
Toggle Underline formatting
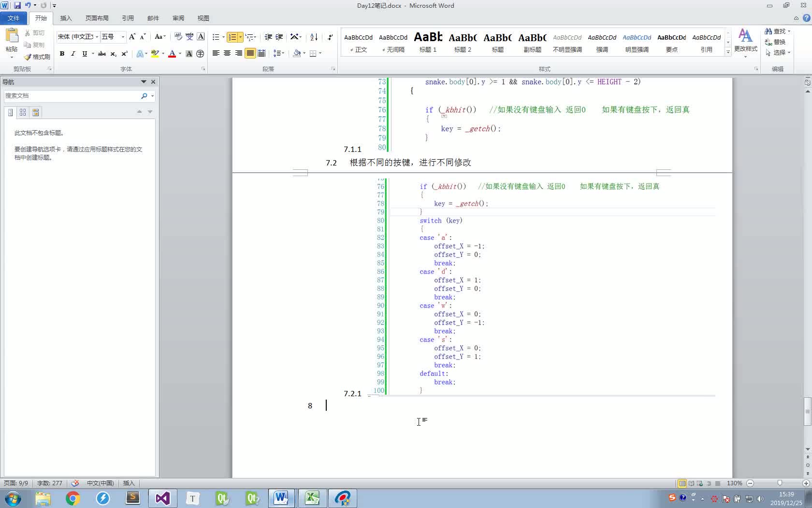coord(85,54)
